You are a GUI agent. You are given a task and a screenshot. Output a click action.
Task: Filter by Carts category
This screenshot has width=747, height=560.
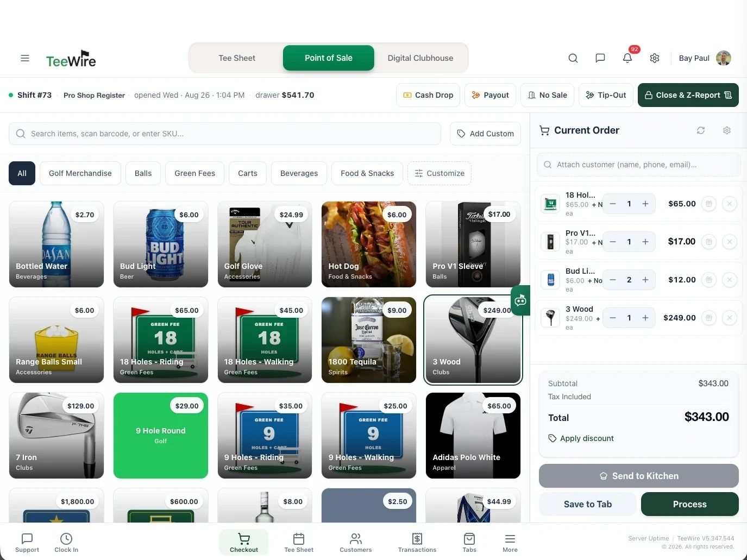point(248,173)
